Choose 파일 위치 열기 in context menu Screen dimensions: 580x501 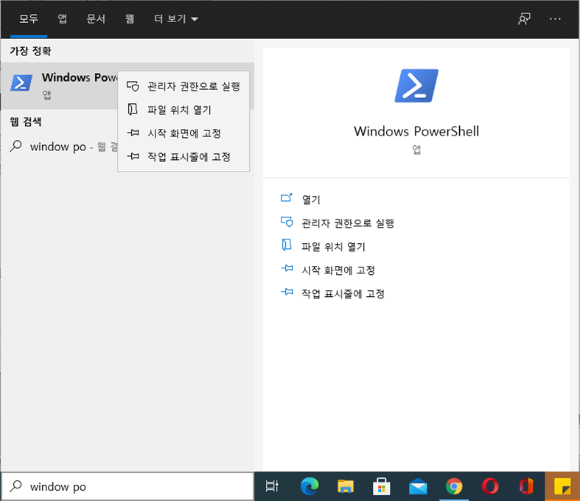click(x=183, y=110)
